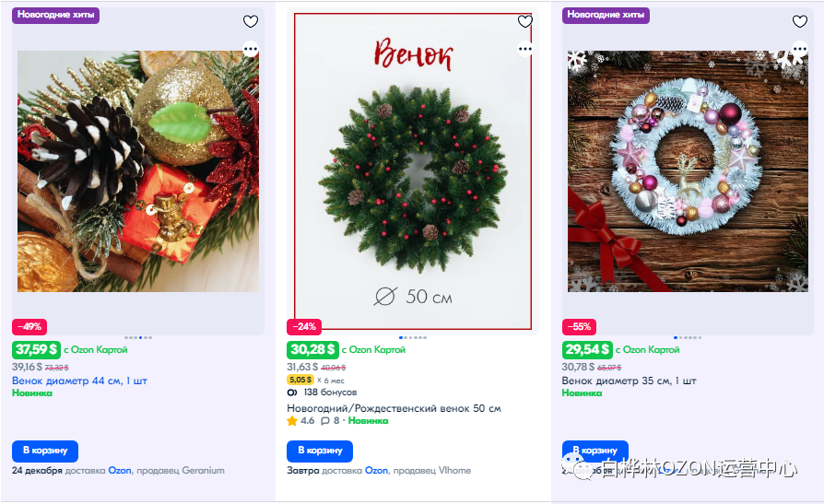Click the Ozon delivery link under Geranium card
The width and height of the screenshot is (824, 504).
[x=120, y=470]
